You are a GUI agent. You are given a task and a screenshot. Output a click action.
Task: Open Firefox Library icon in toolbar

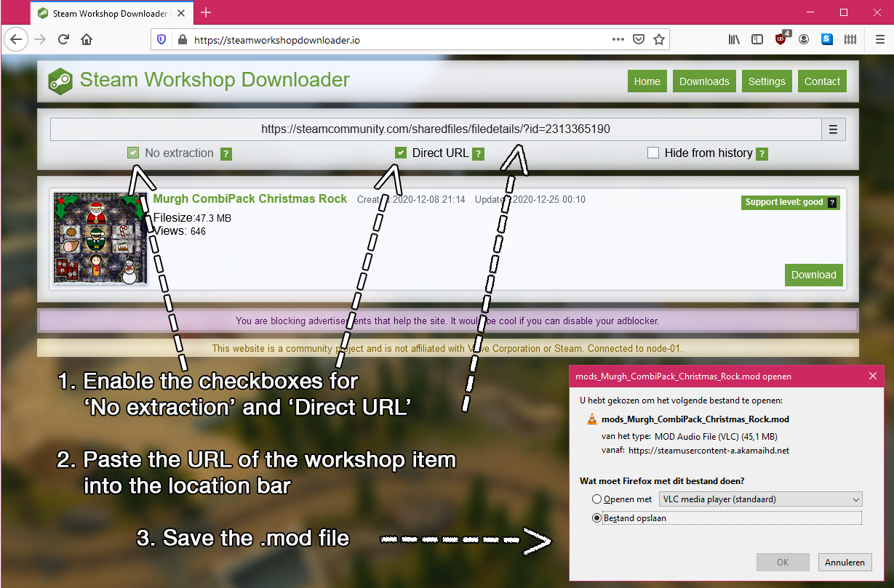pyautogui.click(x=734, y=40)
